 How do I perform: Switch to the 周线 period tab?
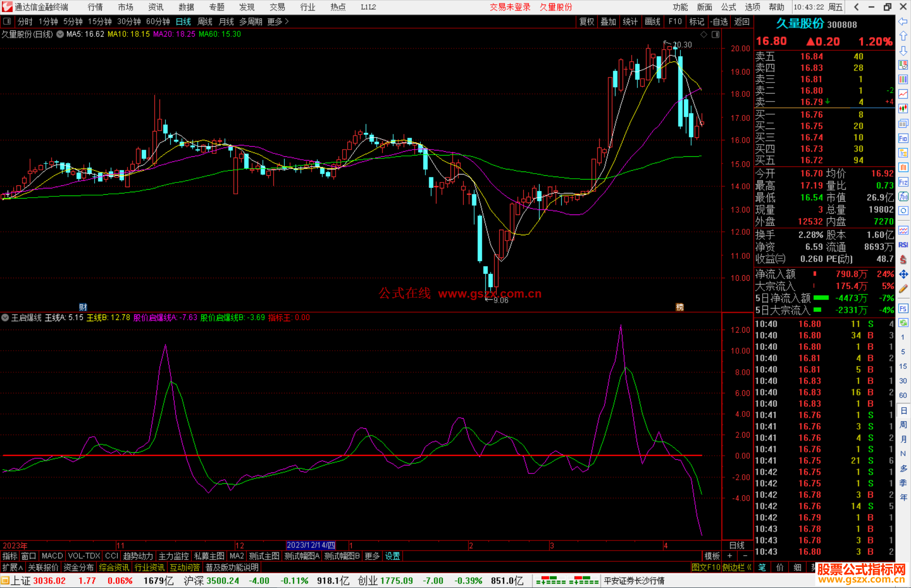(x=205, y=21)
